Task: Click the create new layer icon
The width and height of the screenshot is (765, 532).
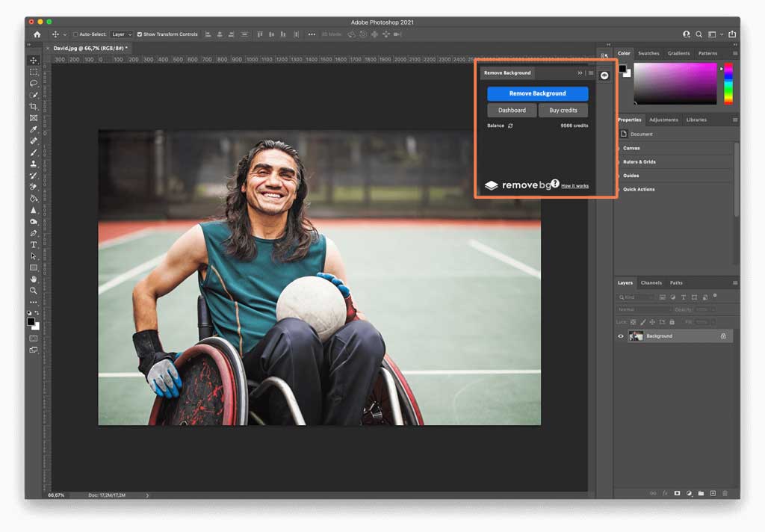Action: (x=713, y=493)
